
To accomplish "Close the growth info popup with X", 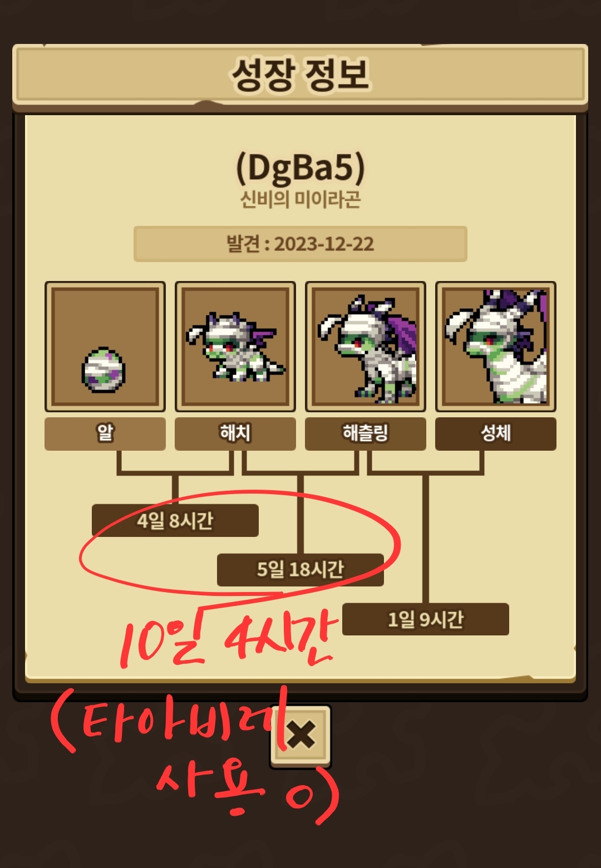I will click(301, 736).
